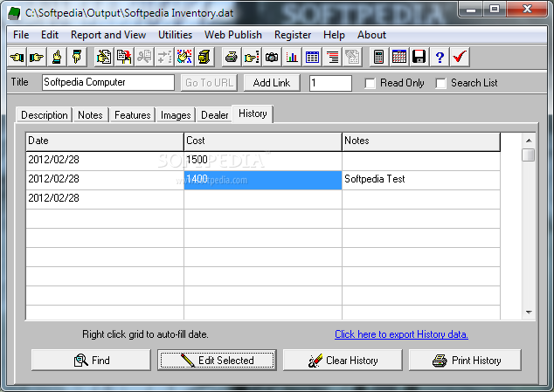This screenshot has height=392, width=554.
Task: Click the Cost column header
Action: [x=263, y=141]
